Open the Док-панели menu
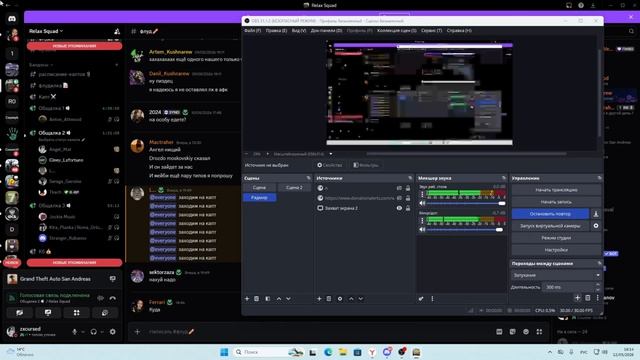 (x=327, y=31)
